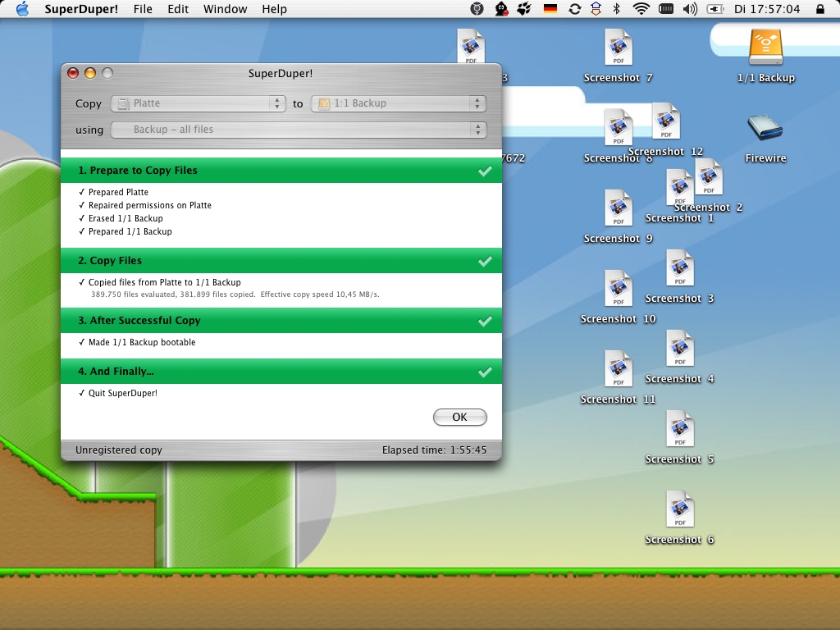The image size is (840, 630).
Task: Click the '1. Prepare to Copy Files' header
Action: click(x=281, y=171)
